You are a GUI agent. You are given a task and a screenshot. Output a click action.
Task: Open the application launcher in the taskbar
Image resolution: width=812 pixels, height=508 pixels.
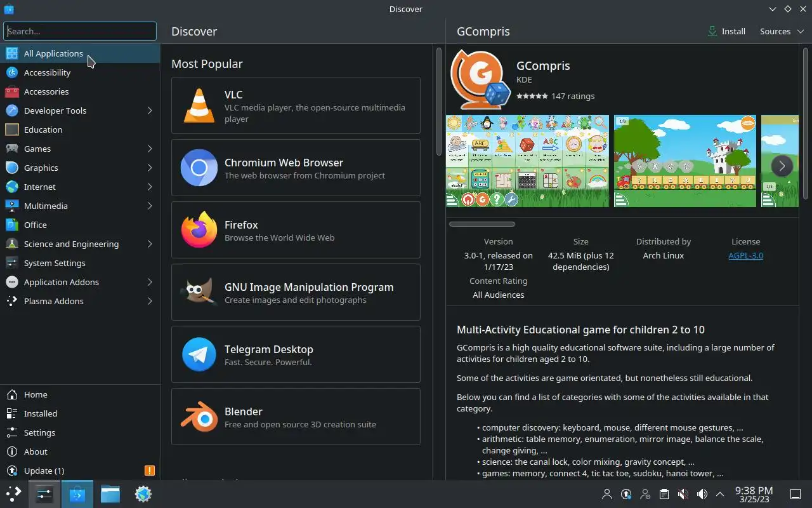pos(14,493)
